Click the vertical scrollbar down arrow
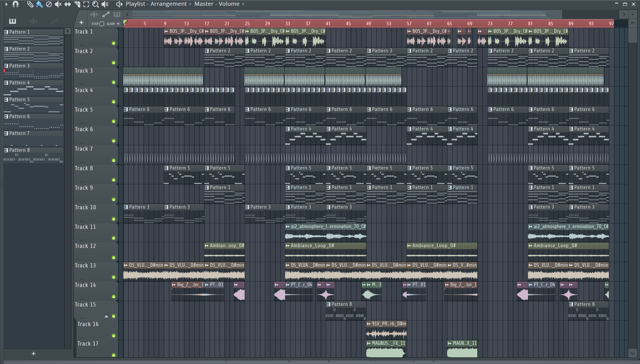Viewport: 640px width, 364px height. (x=633, y=353)
